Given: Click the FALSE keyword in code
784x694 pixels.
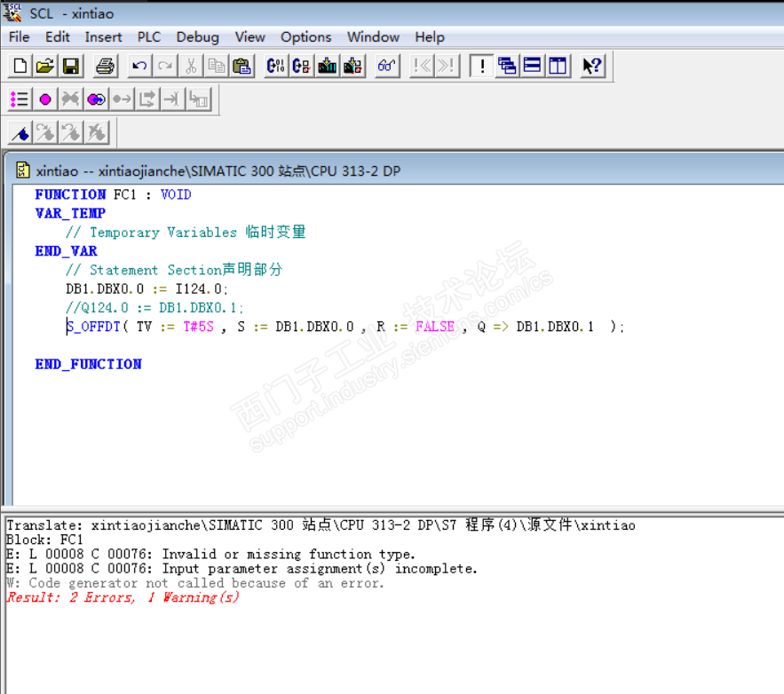Looking at the screenshot, I should [x=434, y=327].
